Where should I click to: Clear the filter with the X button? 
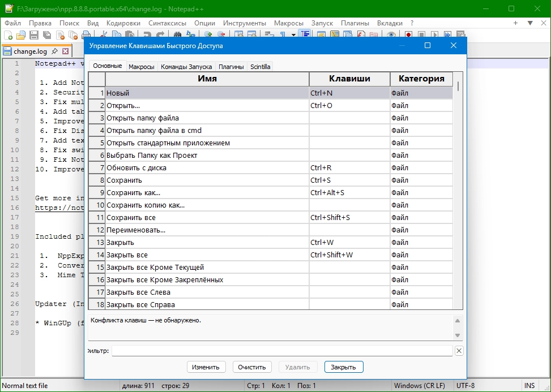(459, 351)
